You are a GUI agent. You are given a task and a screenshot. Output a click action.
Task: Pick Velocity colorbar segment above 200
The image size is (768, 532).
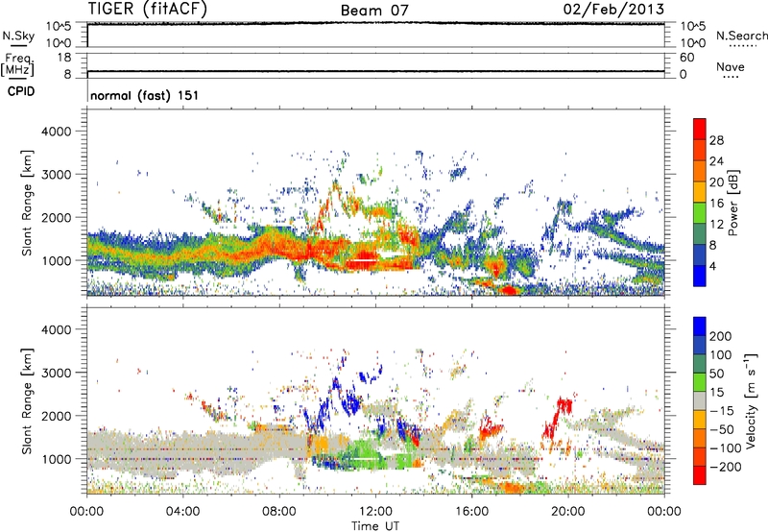(700, 326)
